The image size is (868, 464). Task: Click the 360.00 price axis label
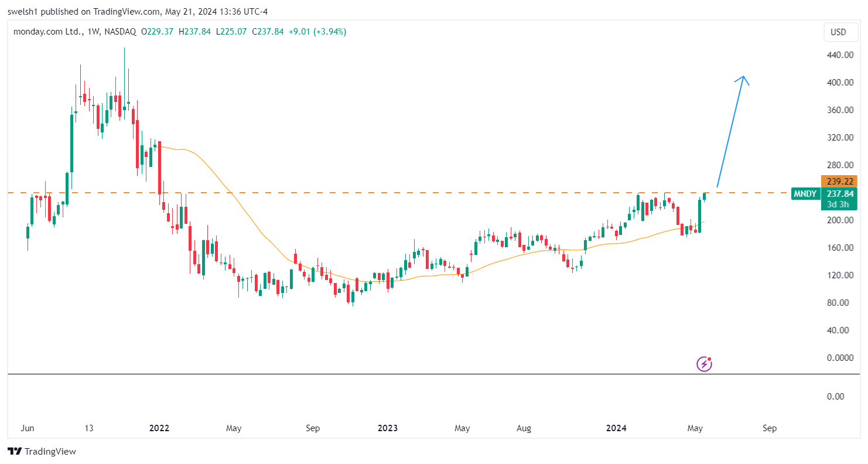(839, 110)
